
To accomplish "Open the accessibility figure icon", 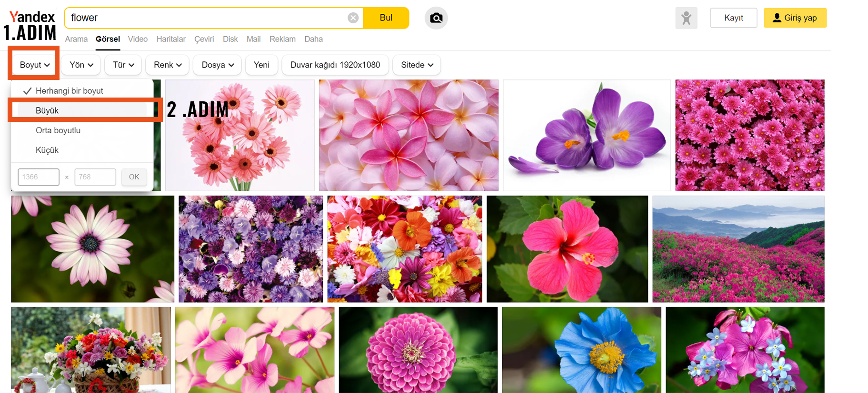I will 686,18.
